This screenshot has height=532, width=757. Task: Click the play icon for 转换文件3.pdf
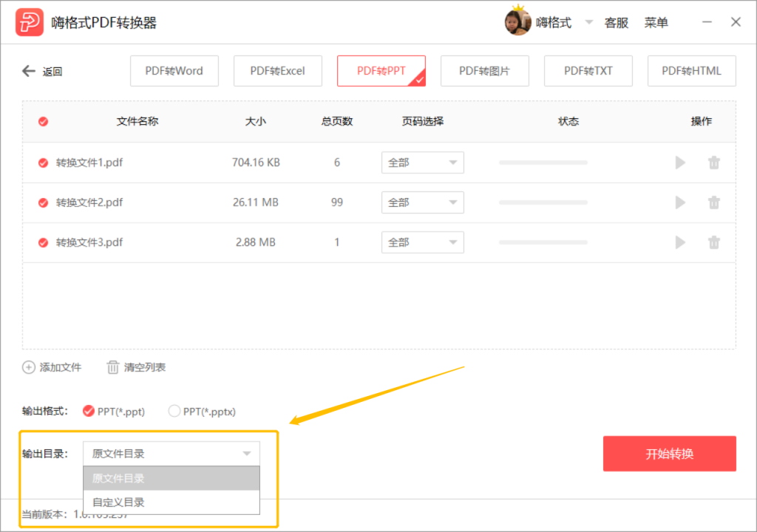(680, 242)
